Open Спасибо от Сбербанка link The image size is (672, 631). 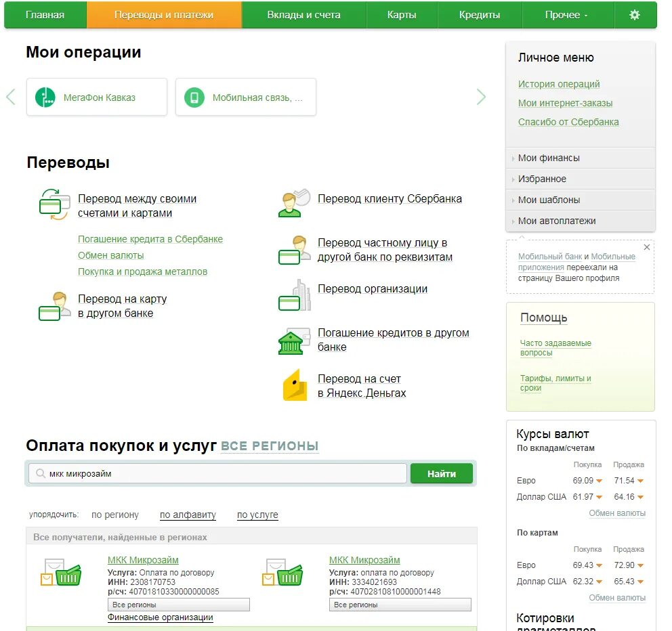pos(568,122)
